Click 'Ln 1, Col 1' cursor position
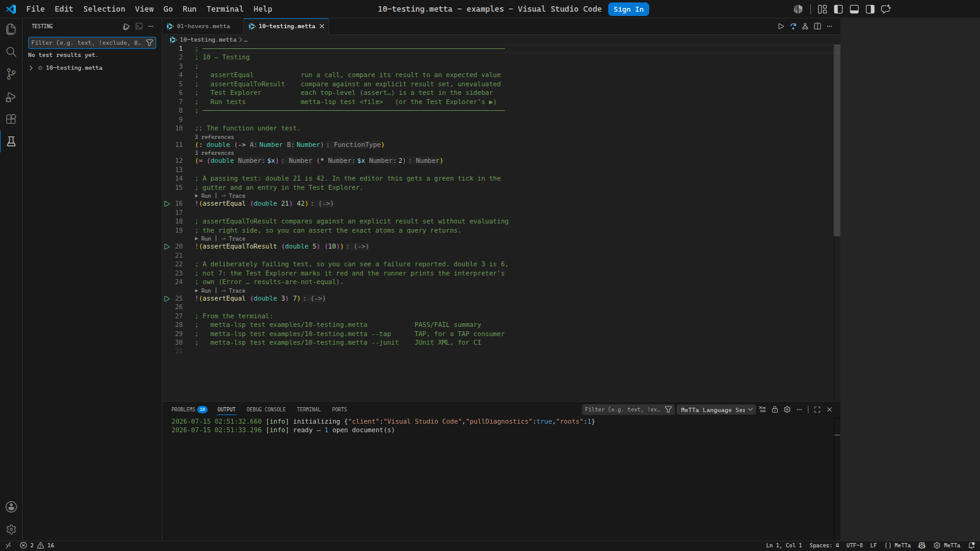This screenshot has height=551, width=980. click(783, 545)
